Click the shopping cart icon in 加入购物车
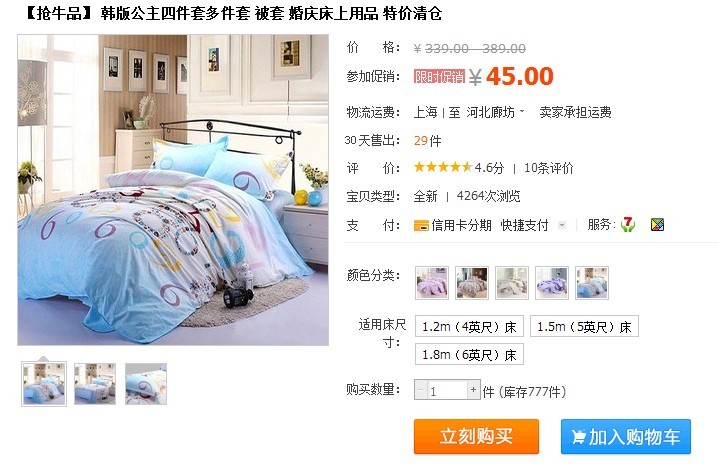Screen dimensions: 719x466 [x=579, y=436]
